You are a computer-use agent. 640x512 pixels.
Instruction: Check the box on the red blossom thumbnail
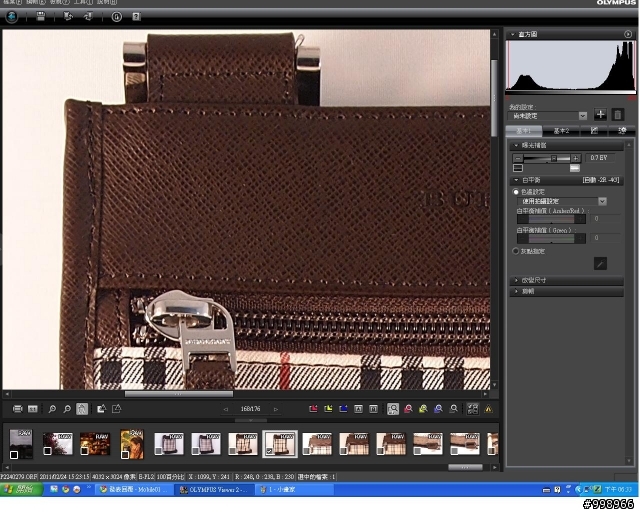[48, 451]
